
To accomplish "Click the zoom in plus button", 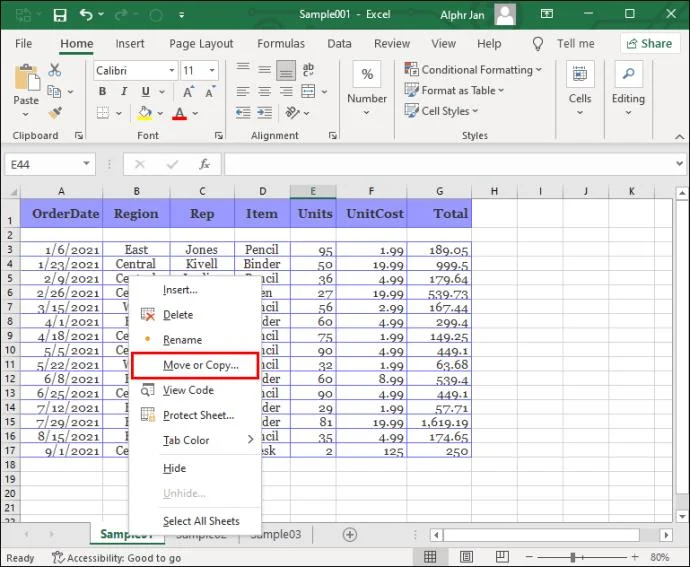I will [x=635, y=557].
